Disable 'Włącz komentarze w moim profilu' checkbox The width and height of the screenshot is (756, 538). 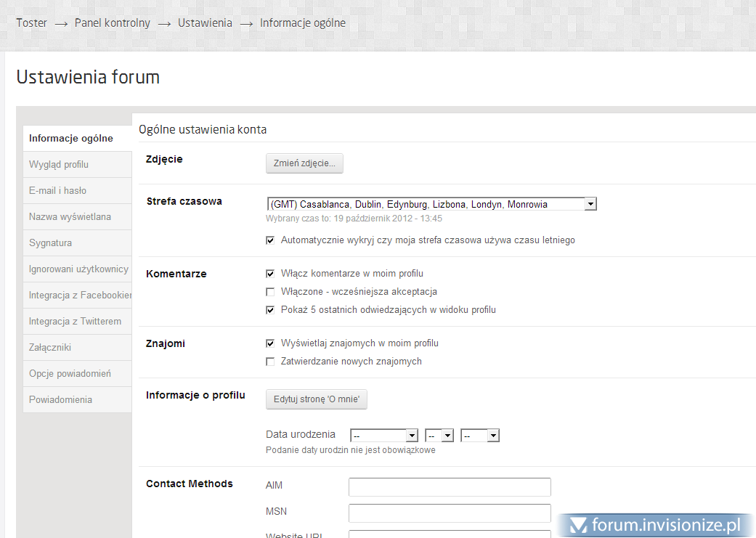point(271,274)
